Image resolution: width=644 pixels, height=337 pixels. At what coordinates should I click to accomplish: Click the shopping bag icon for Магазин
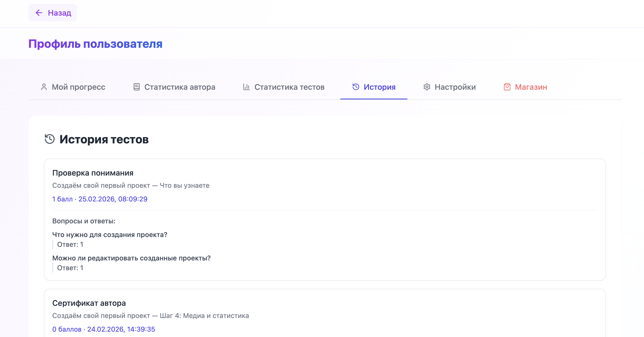click(x=507, y=87)
